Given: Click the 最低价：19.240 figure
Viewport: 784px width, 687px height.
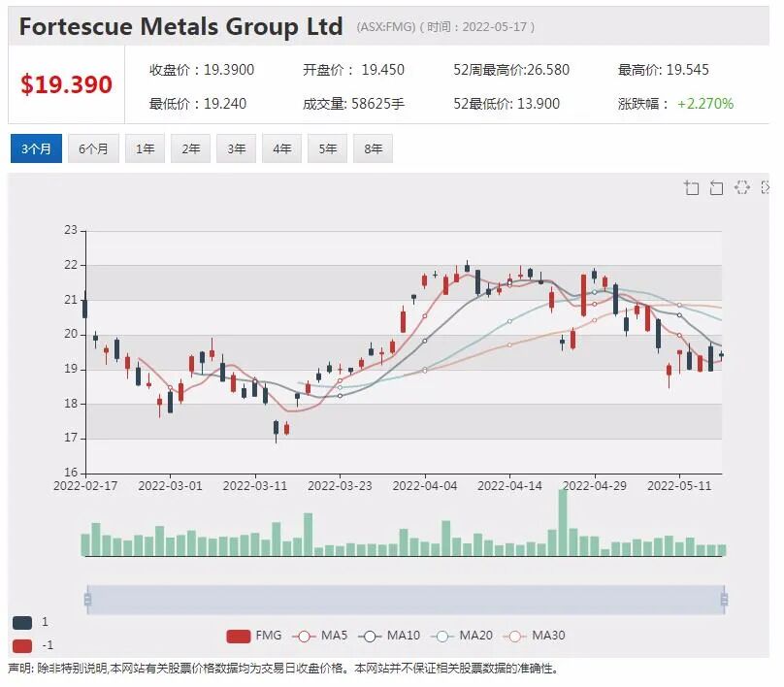Looking at the screenshot, I should 198,104.
